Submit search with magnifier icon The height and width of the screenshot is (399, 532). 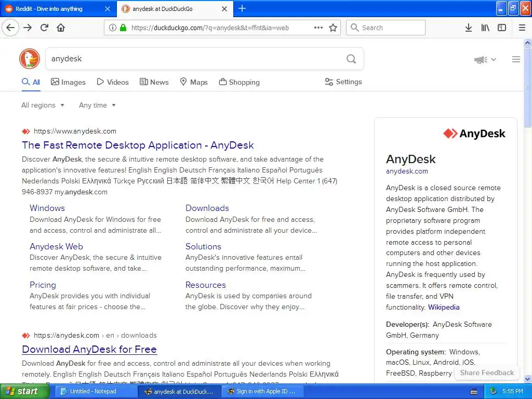point(351,59)
